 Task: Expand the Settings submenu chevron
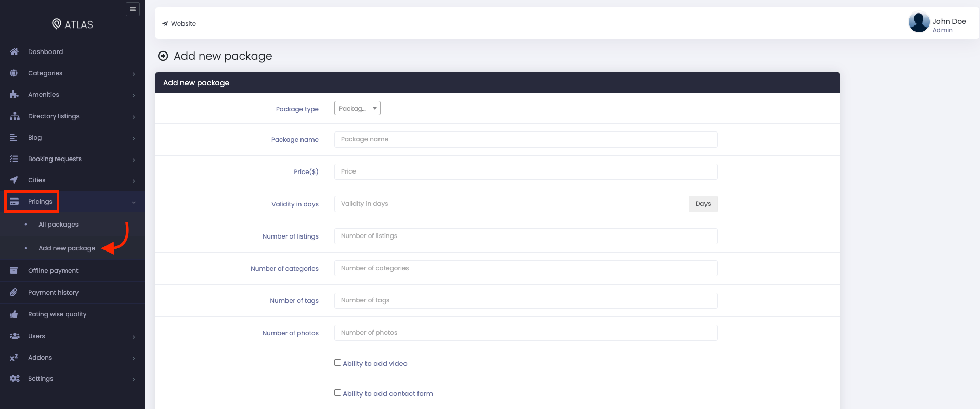click(134, 379)
